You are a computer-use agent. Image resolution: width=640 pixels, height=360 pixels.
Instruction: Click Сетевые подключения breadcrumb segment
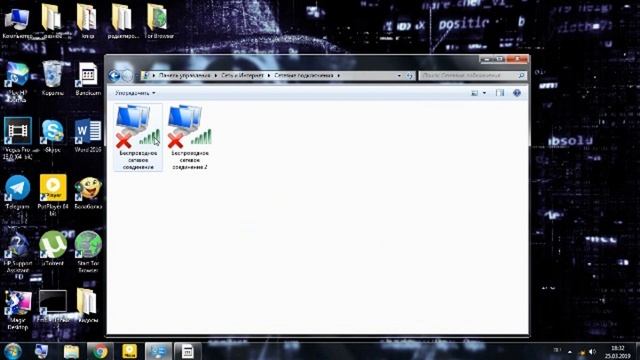304,76
